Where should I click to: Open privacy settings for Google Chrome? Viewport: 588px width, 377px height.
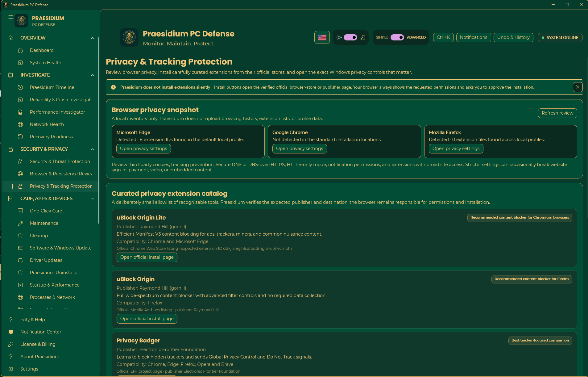click(300, 149)
